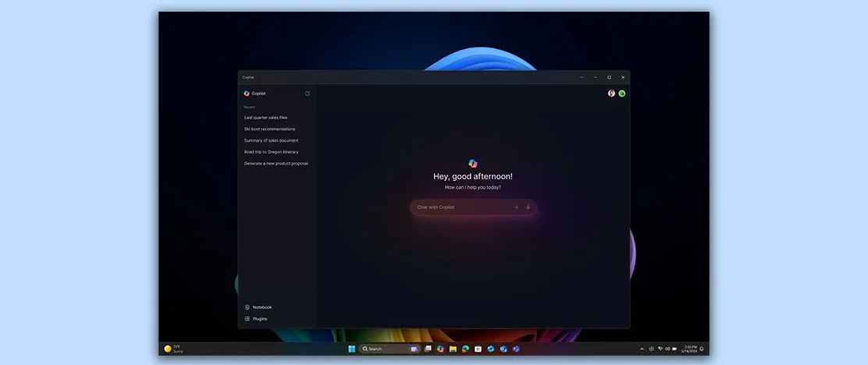Open the notification bell in system tray
This screenshot has height=365, width=868.
tap(702, 349)
